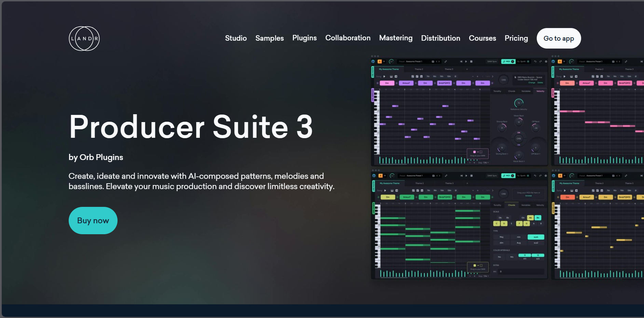Click the Drag to your DAW box in Orb Arpeggio
The height and width of the screenshot is (318, 644).
(478, 154)
